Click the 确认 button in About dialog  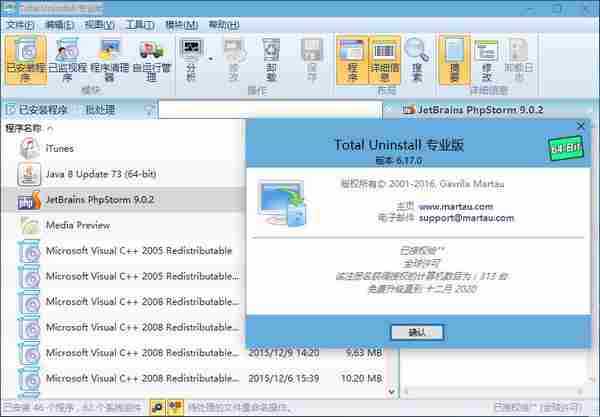point(417,332)
